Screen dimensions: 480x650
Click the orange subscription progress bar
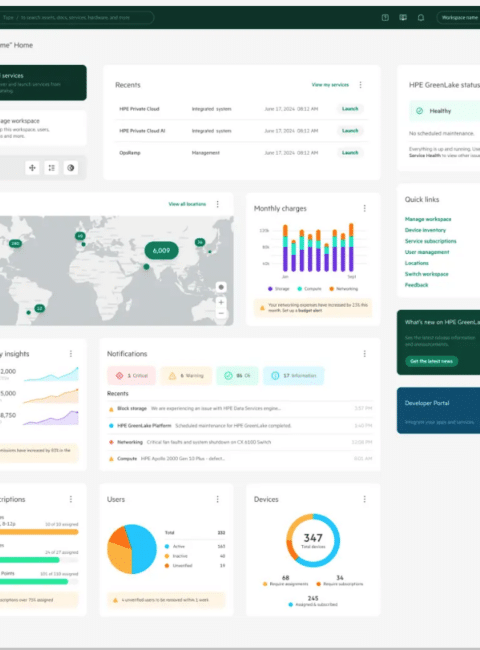39,532
